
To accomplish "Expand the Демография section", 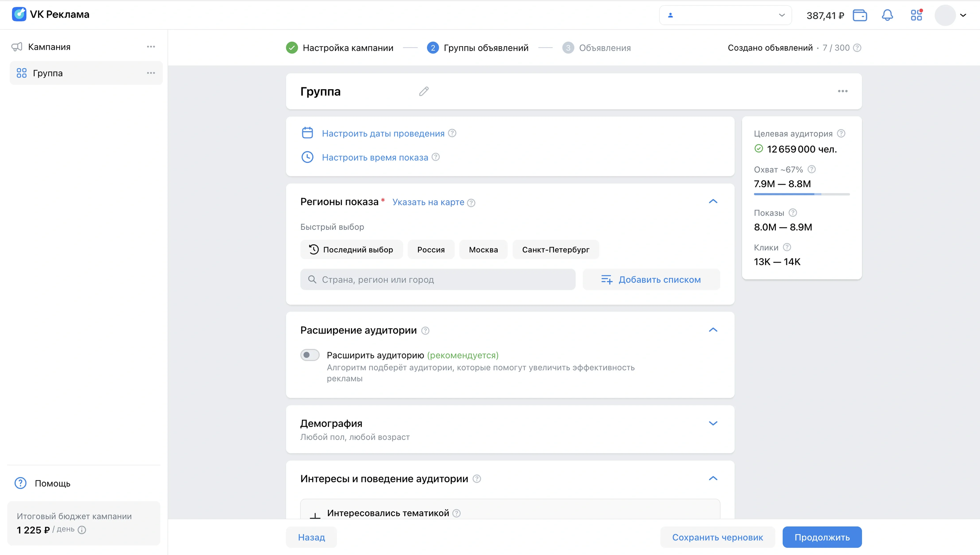I will pos(713,424).
